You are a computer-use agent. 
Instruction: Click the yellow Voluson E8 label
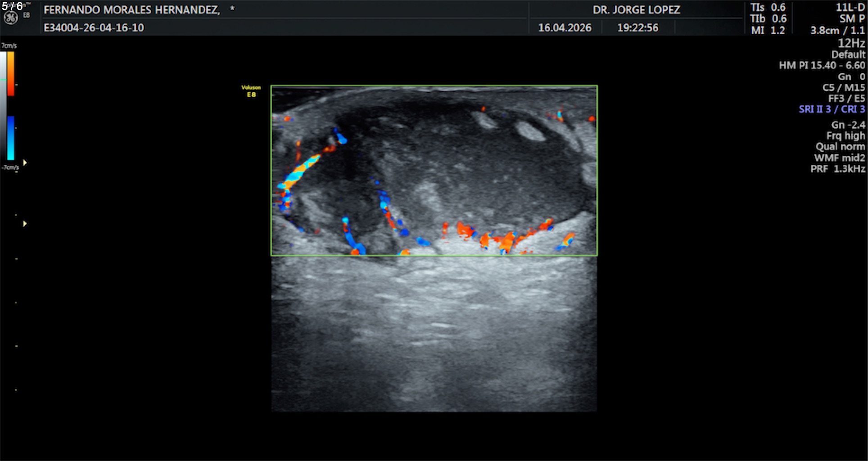(251, 91)
